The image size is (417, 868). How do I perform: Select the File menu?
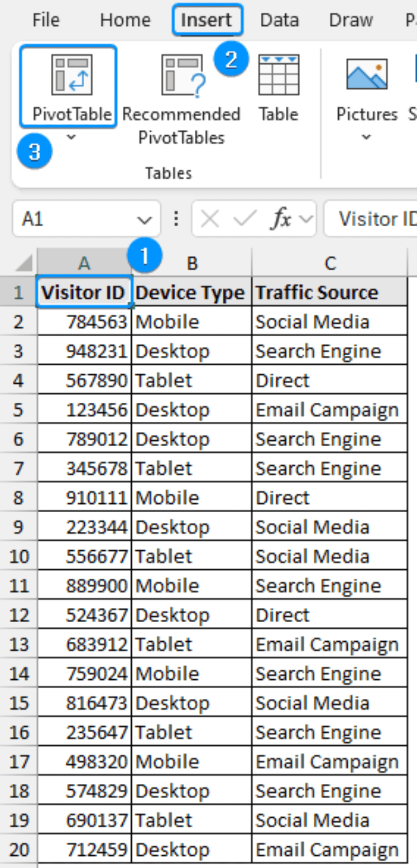(x=46, y=20)
